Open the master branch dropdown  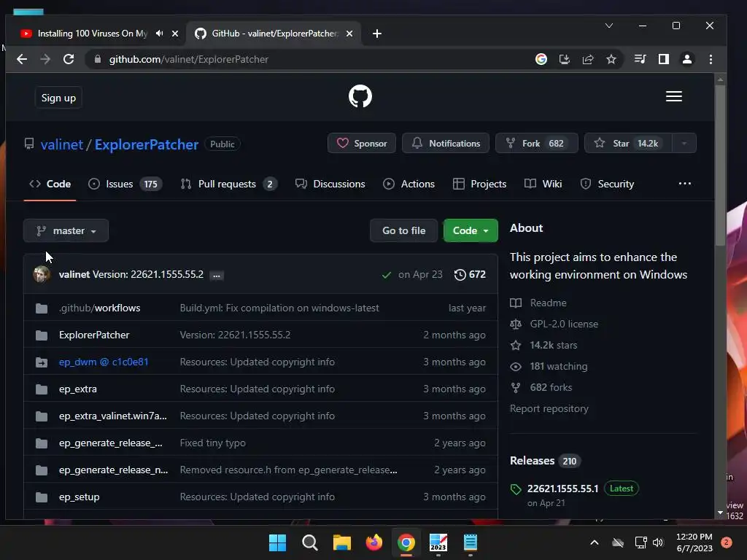(x=66, y=230)
